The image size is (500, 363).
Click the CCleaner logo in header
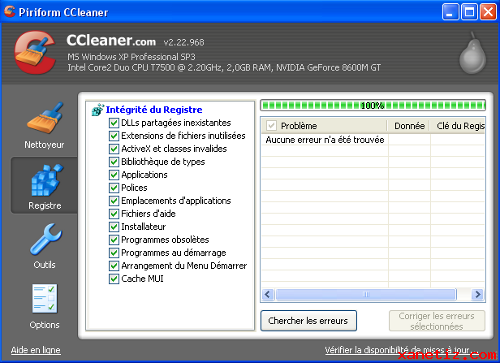[x=35, y=53]
